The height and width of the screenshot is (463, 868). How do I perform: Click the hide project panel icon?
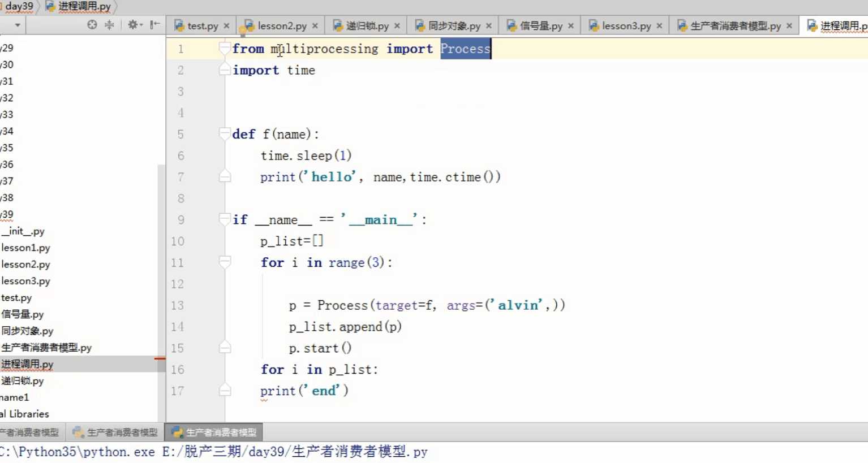point(154,25)
